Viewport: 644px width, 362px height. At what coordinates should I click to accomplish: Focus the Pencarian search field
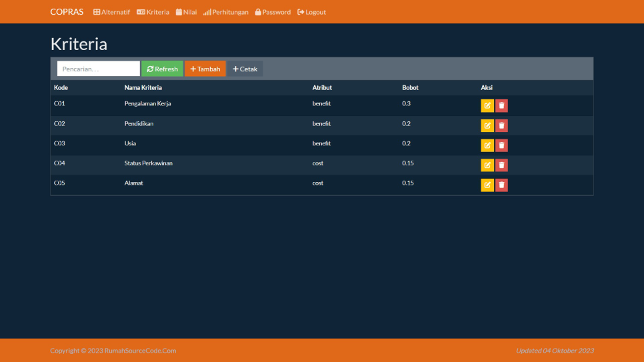pyautogui.click(x=99, y=69)
